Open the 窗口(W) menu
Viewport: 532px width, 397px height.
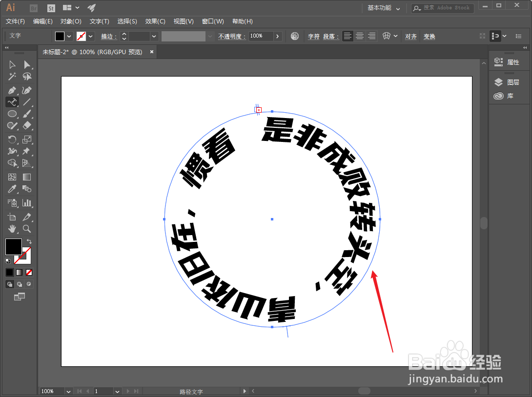pyautogui.click(x=213, y=21)
